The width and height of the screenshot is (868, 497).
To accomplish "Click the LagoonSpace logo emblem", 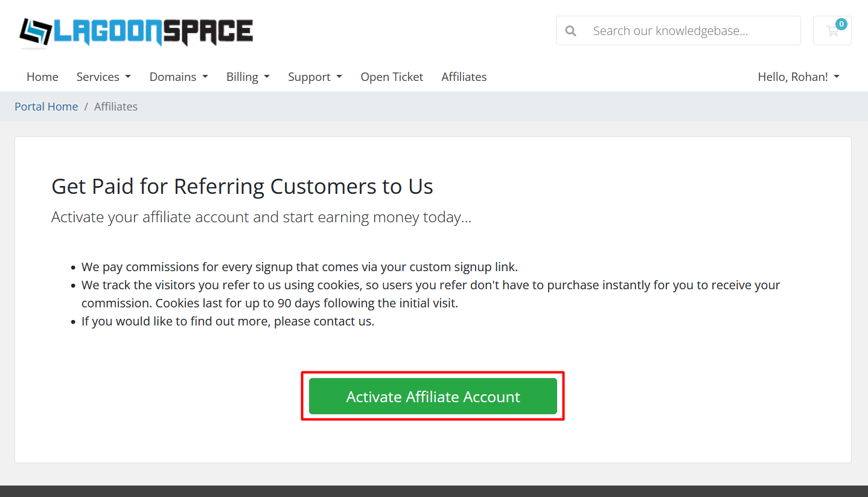I will 35,32.
